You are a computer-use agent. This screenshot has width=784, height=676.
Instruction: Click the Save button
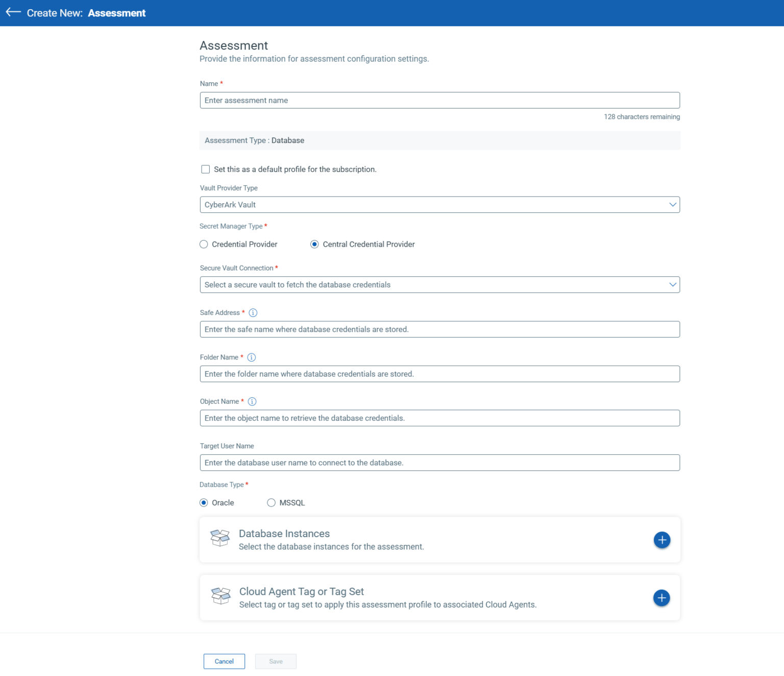276,661
